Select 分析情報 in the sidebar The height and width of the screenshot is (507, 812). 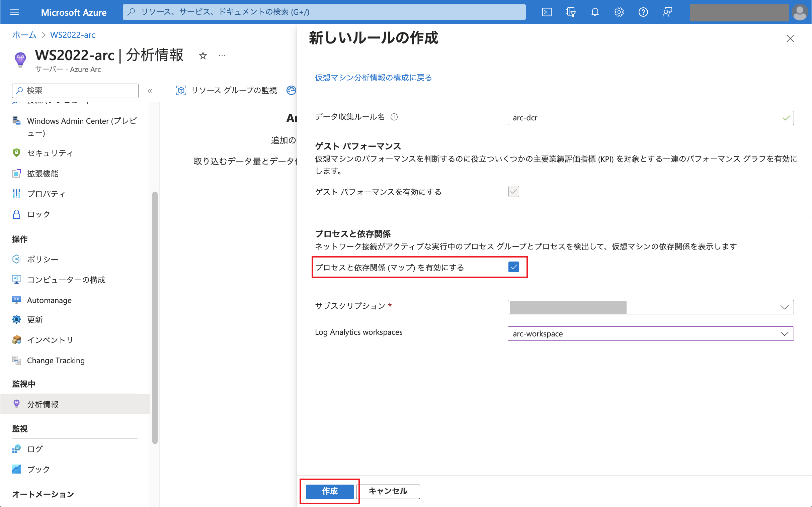(x=75, y=404)
